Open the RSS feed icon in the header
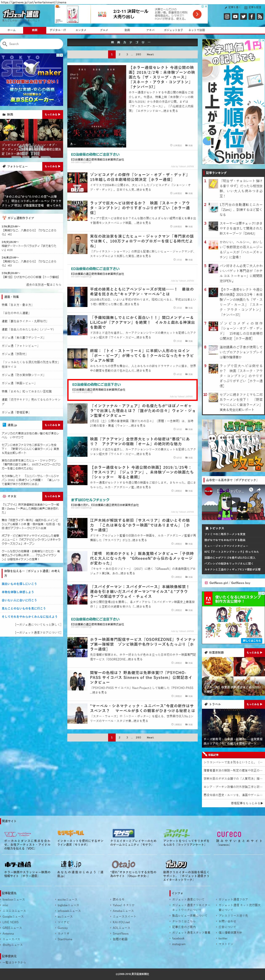The width and height of the screenshot is (265, 980). coord(260,16)
